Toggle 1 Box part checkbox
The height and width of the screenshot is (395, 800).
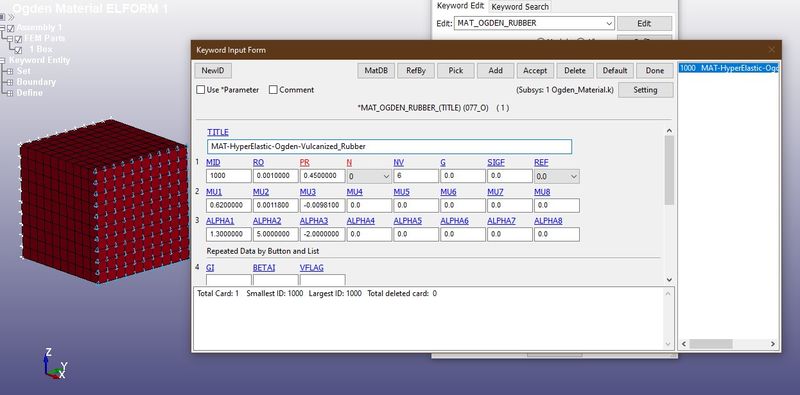tap(18, 50)
